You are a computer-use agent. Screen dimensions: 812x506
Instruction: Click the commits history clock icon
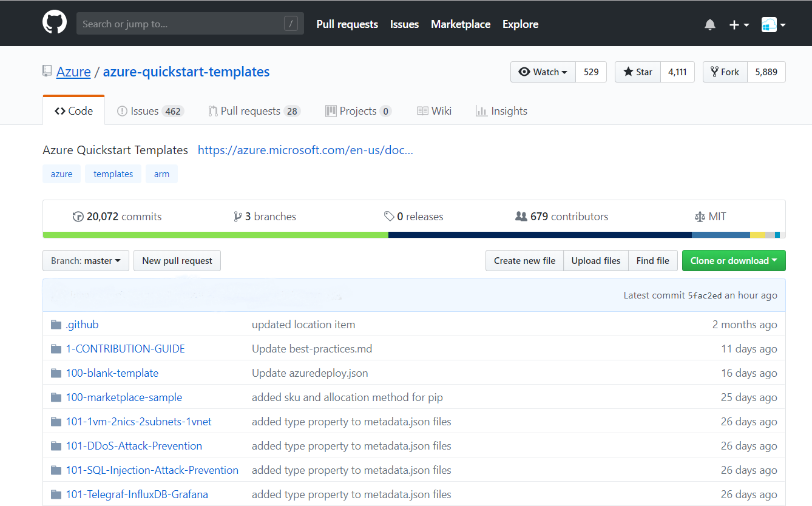(x=78, y=217)
